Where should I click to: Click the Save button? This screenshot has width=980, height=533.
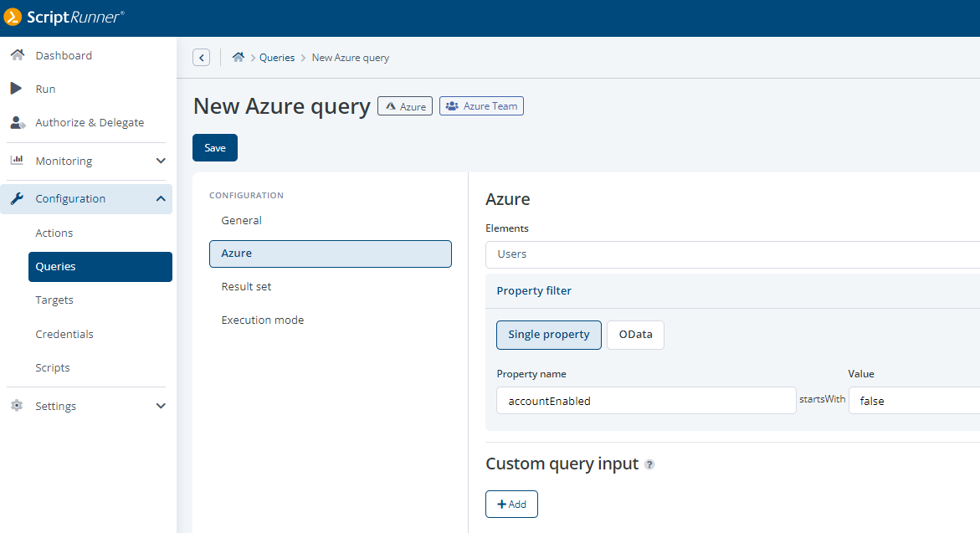(x=215, y=147)
